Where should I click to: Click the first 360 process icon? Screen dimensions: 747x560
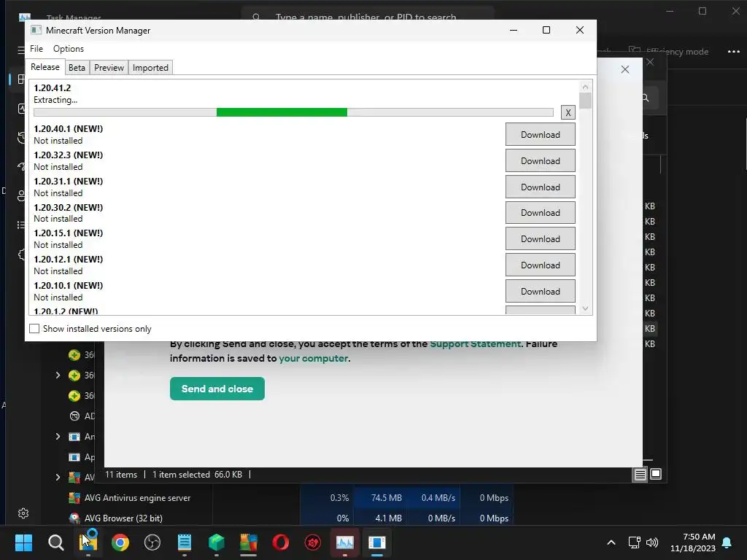pyautogui.click(x=74, y=355)
